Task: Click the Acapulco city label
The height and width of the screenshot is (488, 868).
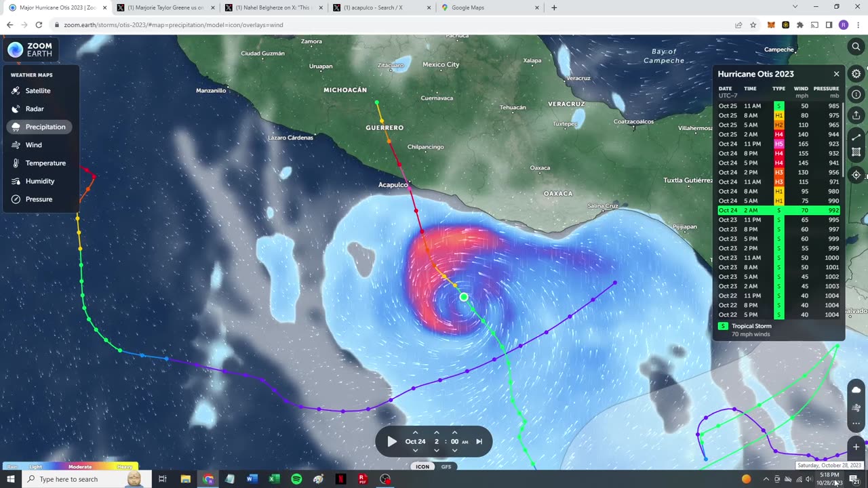Action: coord(393,184)
